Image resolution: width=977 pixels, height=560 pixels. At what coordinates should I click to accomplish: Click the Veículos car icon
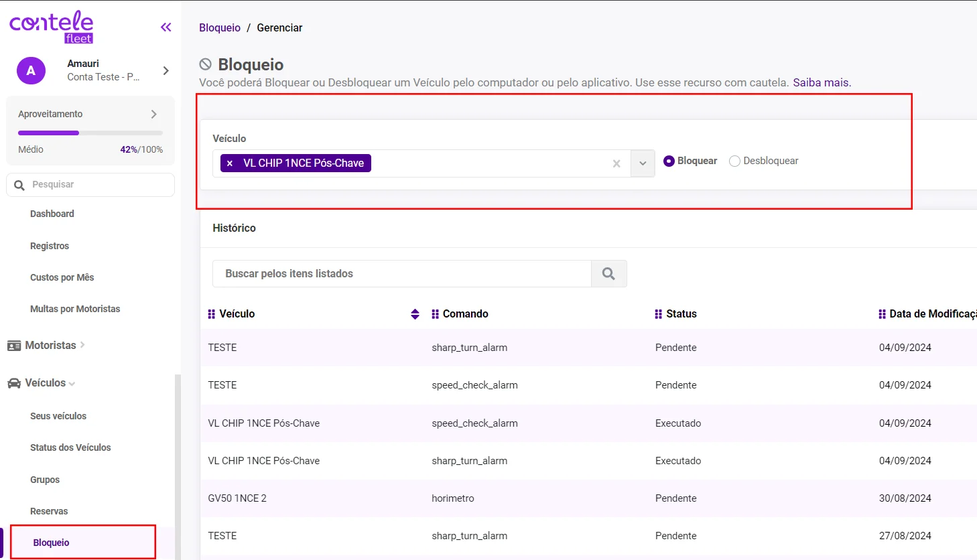click(14, 383)
